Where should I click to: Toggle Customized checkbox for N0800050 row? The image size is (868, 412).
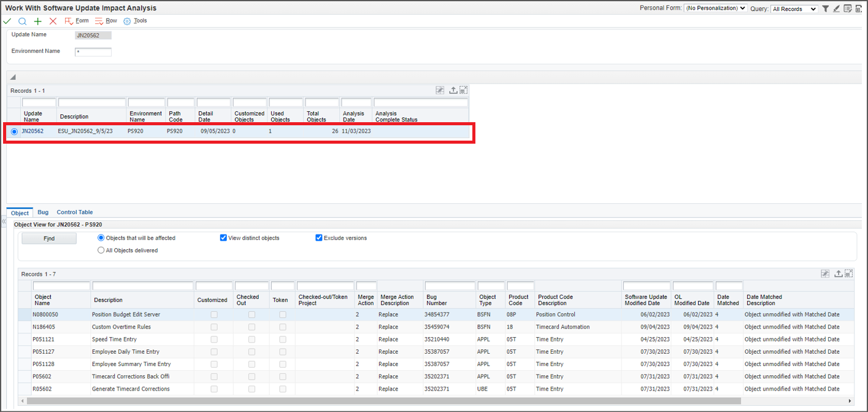pos(214,314)
